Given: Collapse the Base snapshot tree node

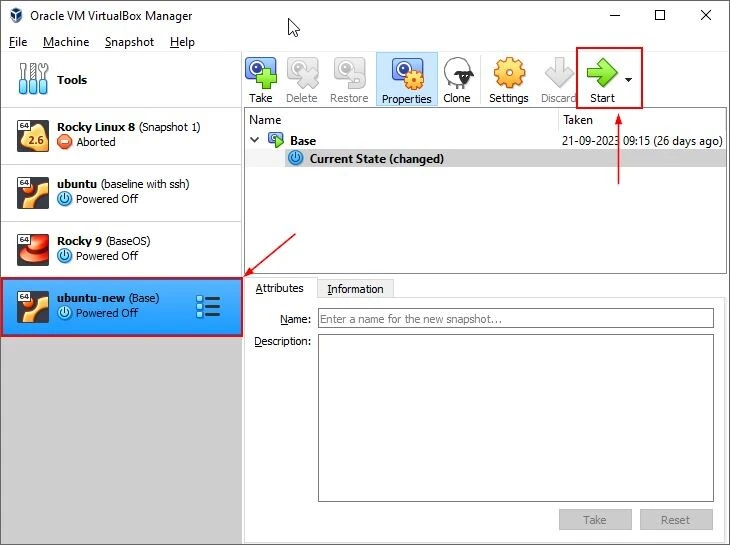Looking at the screenshot, I should [255, 141].
